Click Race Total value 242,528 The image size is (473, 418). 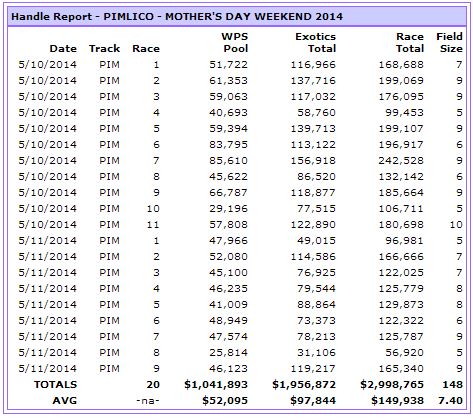(x=401, y=161)
